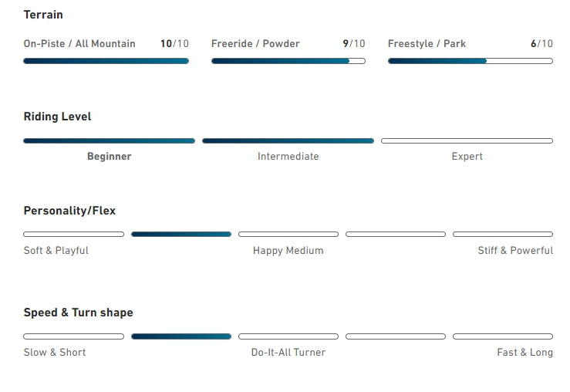Click the Do-It-All Turner speed segment

[x=288, y=336]
